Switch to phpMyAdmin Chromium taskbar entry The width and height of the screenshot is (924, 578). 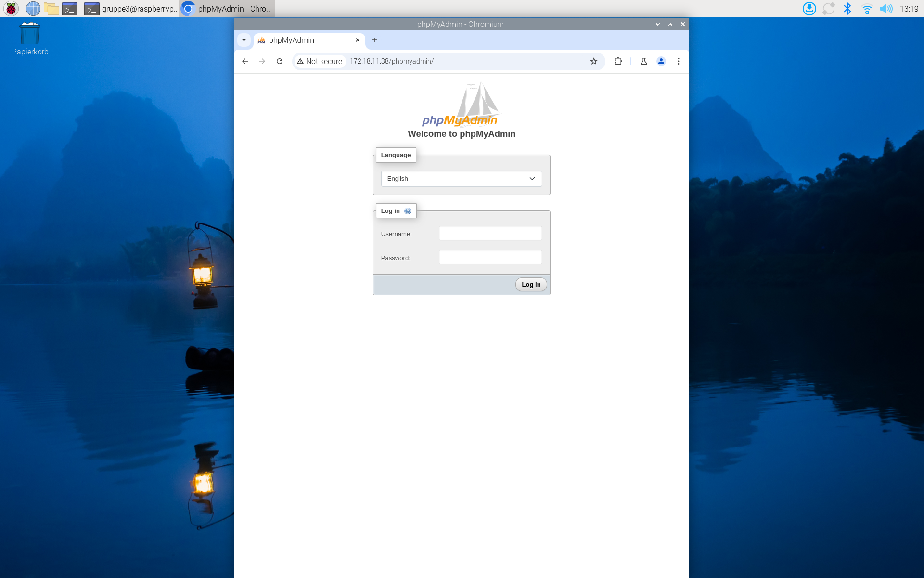click(227, 9)
